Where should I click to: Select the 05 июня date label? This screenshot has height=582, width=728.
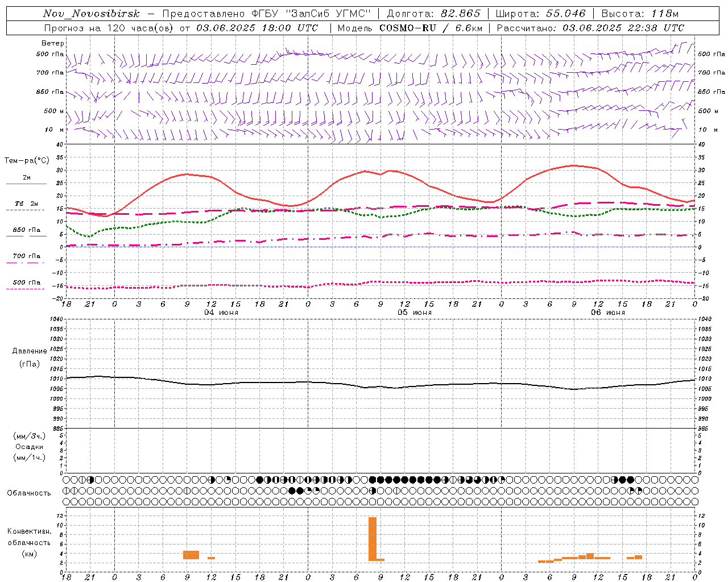point(415,313)
